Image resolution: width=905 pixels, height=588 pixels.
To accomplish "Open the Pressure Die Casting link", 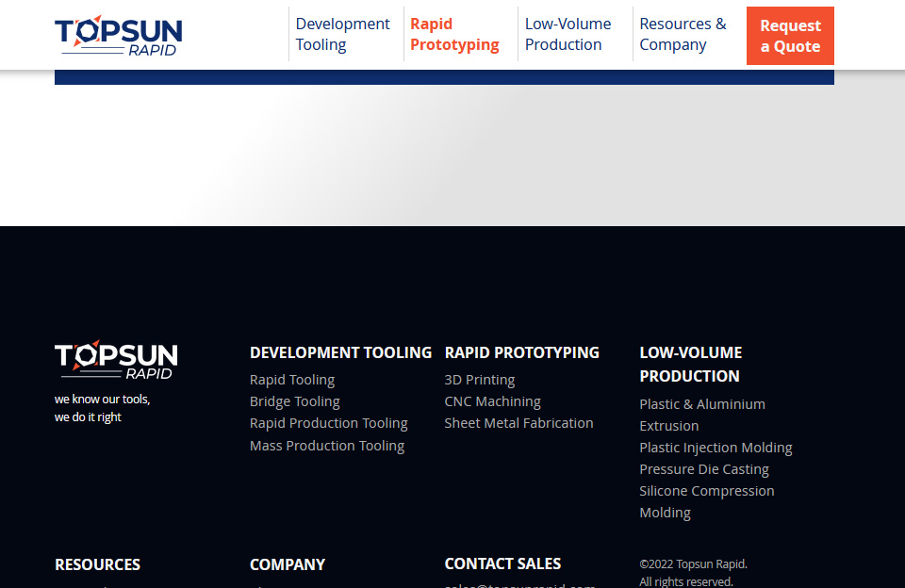I will pyautogui.click(x=704, y=469).
